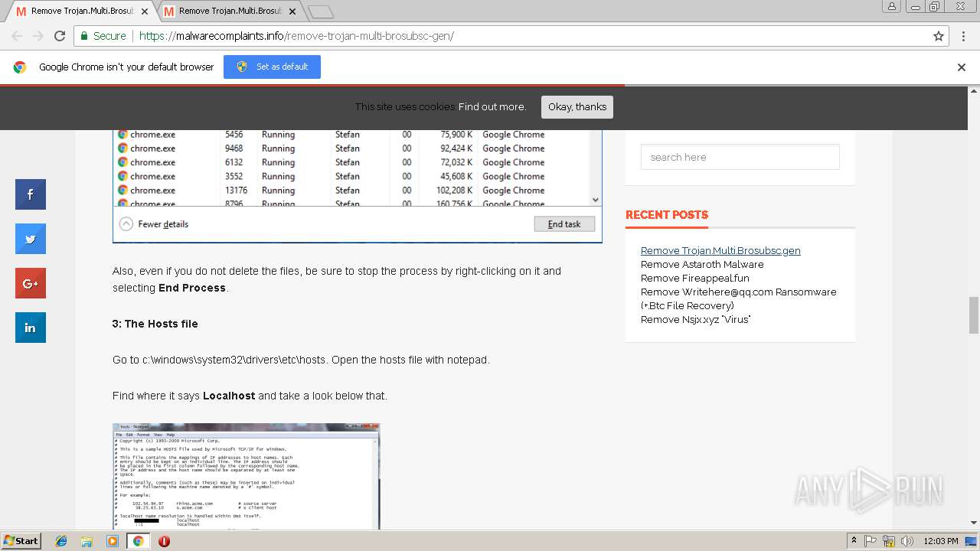Screen dimensions: 980x551
Task: Click the address bar URL
Action: click(x=296, y=36)
